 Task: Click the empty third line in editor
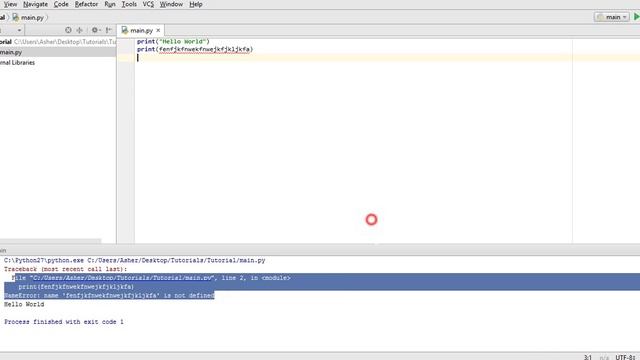point(387,58)
